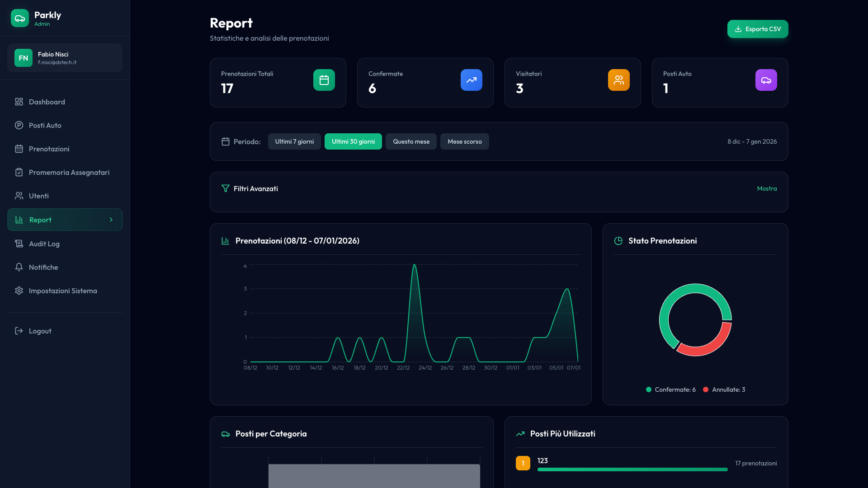Click Logout in the sidebar
The width and height of the screenshot is (868, 488).
pos(40,331)
